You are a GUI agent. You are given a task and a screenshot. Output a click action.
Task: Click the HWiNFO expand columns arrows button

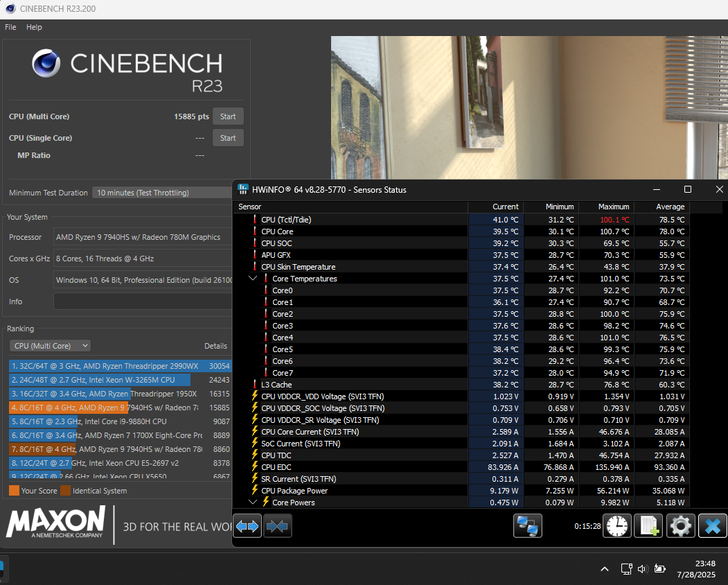coord(247,526)
